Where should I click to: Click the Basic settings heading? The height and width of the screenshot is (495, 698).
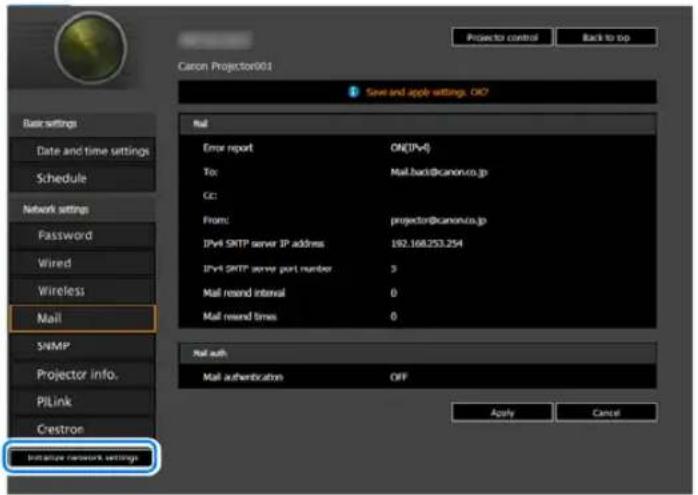click(x=50, y=123)
